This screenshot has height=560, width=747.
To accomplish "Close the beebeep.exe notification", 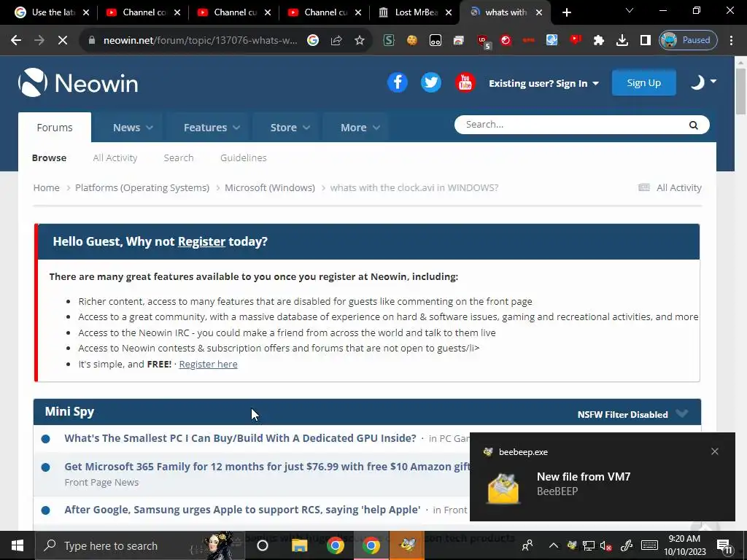I will coord(715,451).
